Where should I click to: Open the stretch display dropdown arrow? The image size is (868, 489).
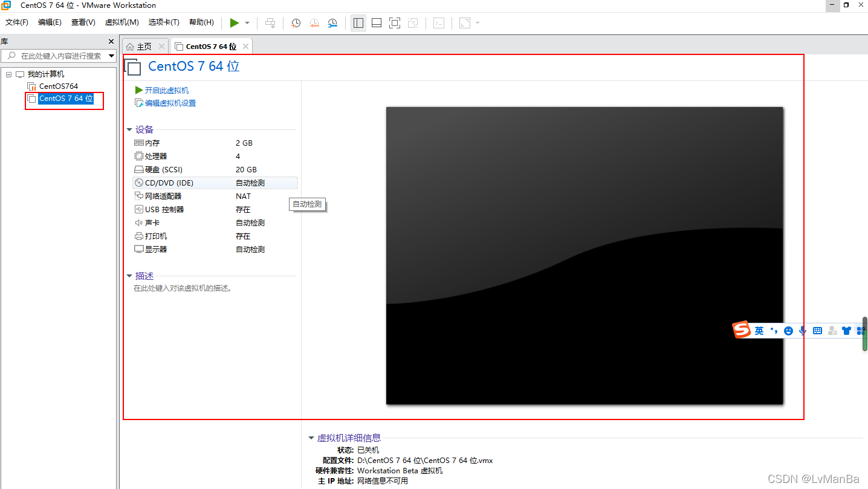click(x=478, y=23)
